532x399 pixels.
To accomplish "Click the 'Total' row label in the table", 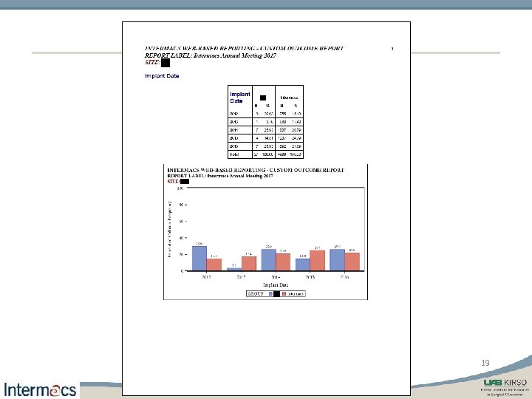I will tap(234, 154).
